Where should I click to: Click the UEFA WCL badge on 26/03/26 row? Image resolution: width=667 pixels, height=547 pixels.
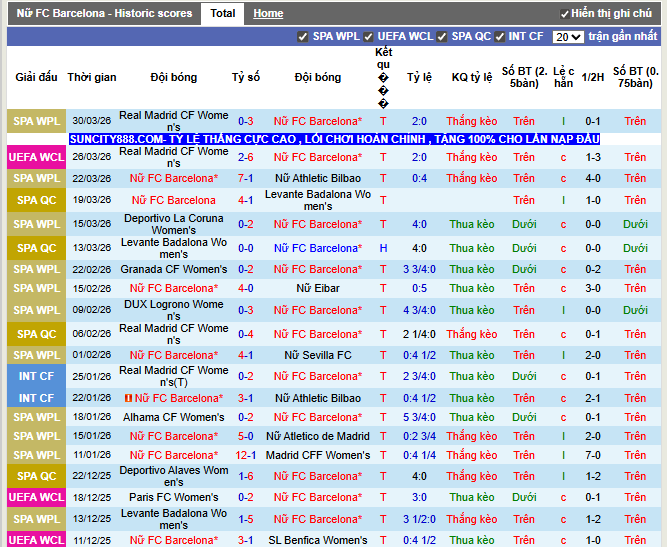click(36, 157)
